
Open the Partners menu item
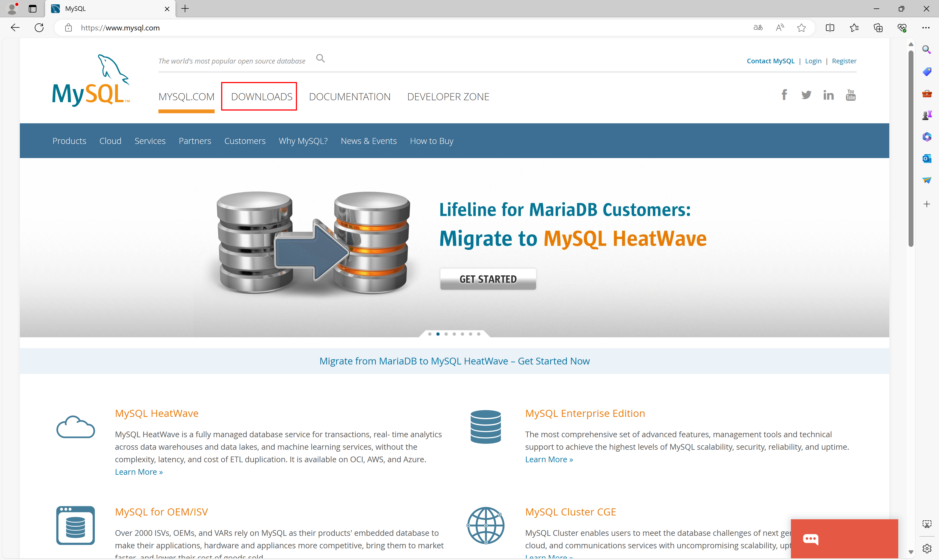pyautogui.click(x=195, y=141)
